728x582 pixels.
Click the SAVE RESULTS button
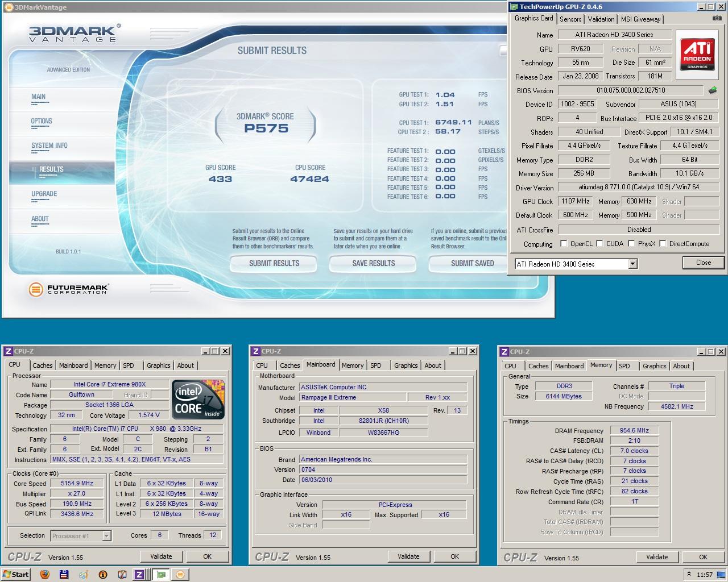coord(373,263)
